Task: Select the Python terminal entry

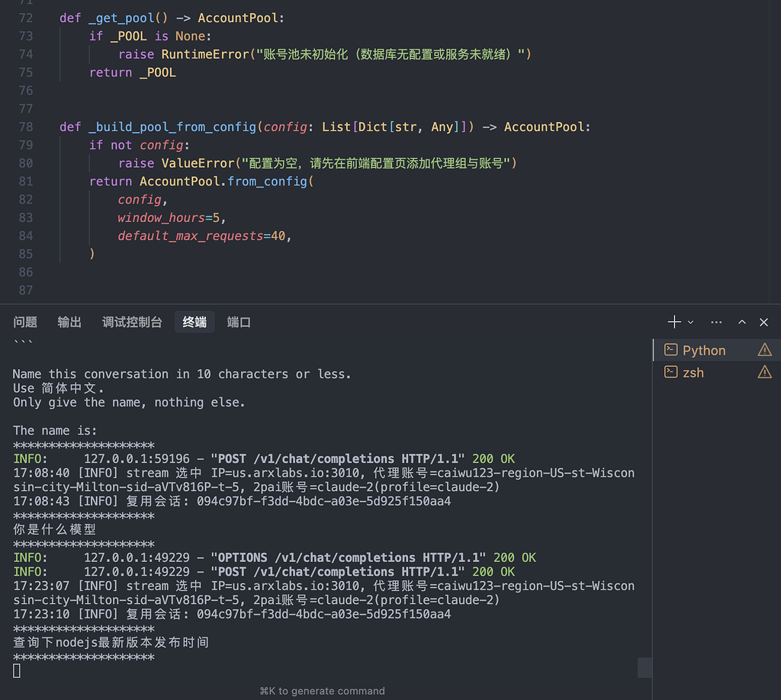Action: click(717, 350)
